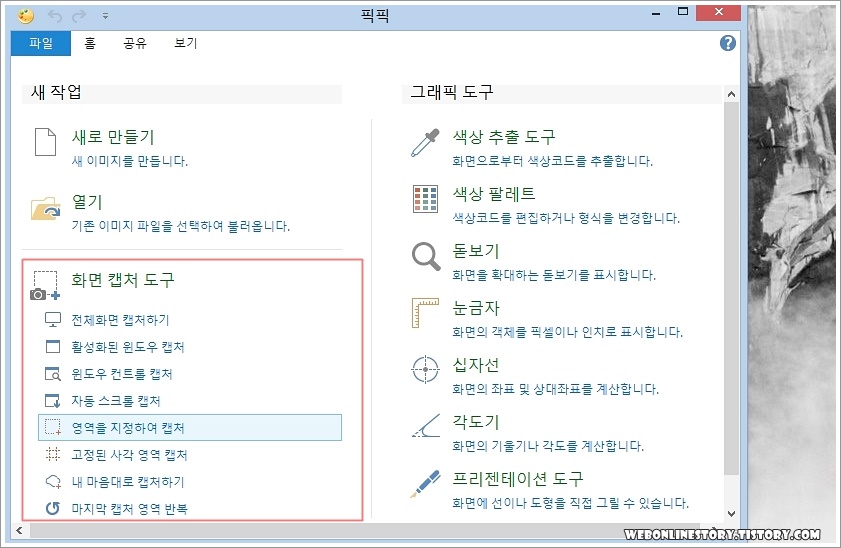Click the vertical scrollbar down arrow
Image resolution: width=841 pixels, height=548 pixels.
[x=731, y=514]
